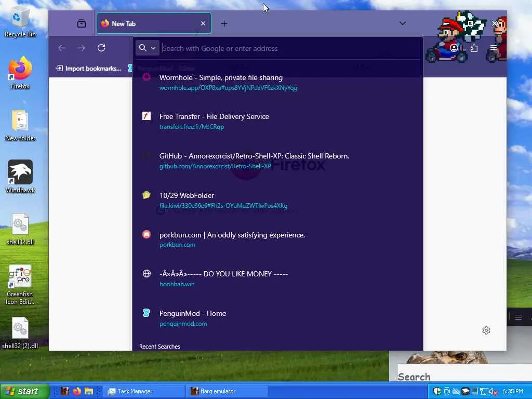Click the boohbah.win URL text
532x399 pixels.
point(177,284)
